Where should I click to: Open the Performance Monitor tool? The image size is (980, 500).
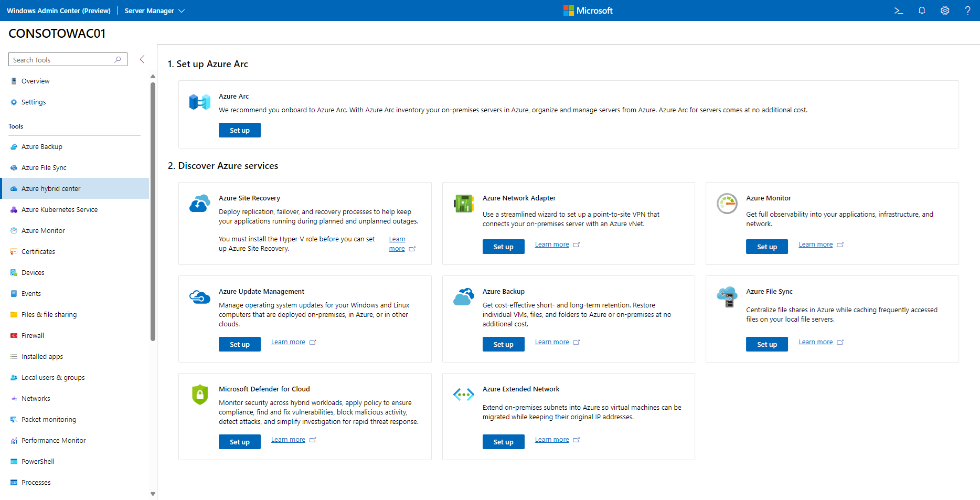(53, 440)
